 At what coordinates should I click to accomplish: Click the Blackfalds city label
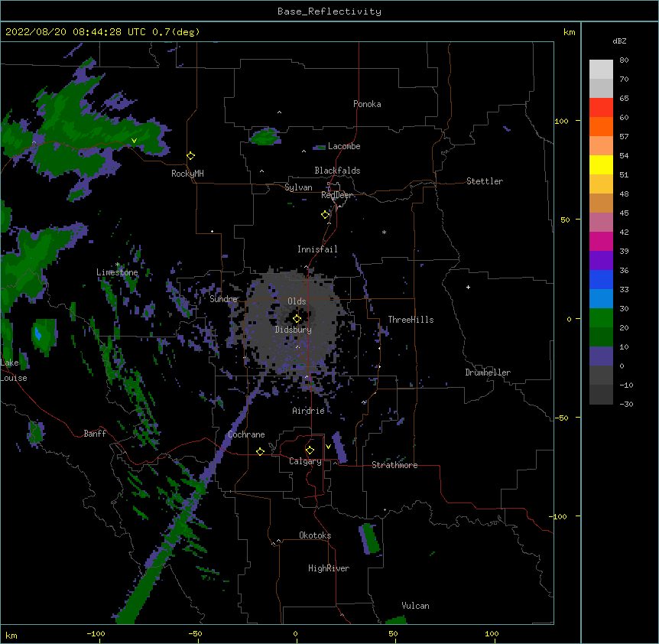tap(337, 171)
